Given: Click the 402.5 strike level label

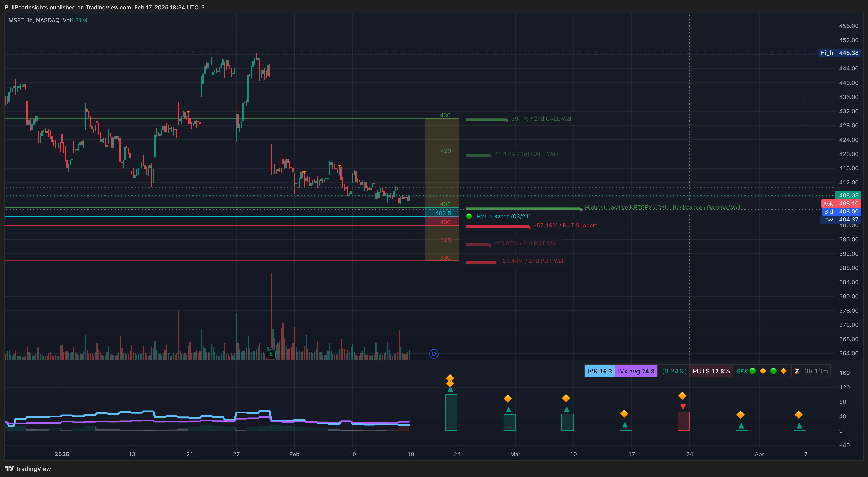Looking at the screenshot, I should tap(443, 213).
